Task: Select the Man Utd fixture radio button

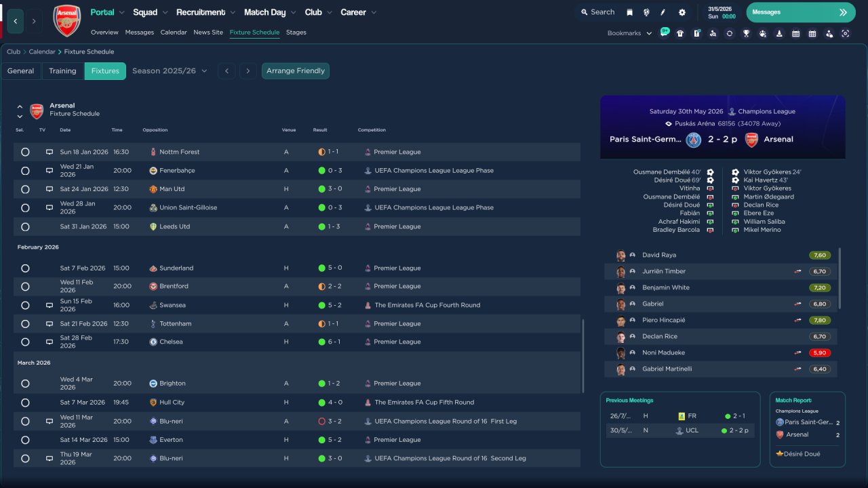Action: tap(25, 189)
